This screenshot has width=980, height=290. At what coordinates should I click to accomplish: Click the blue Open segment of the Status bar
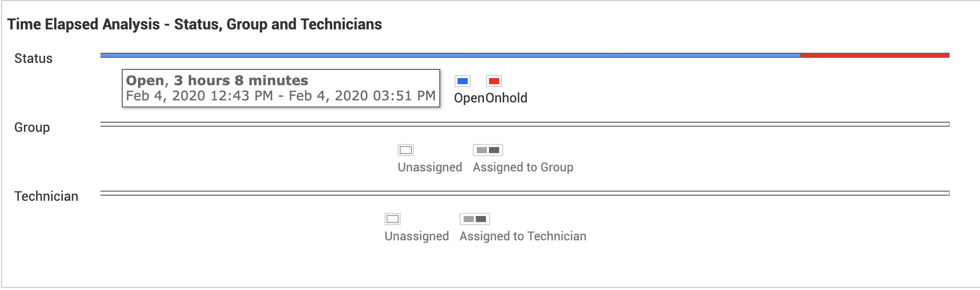click(450, 55)
